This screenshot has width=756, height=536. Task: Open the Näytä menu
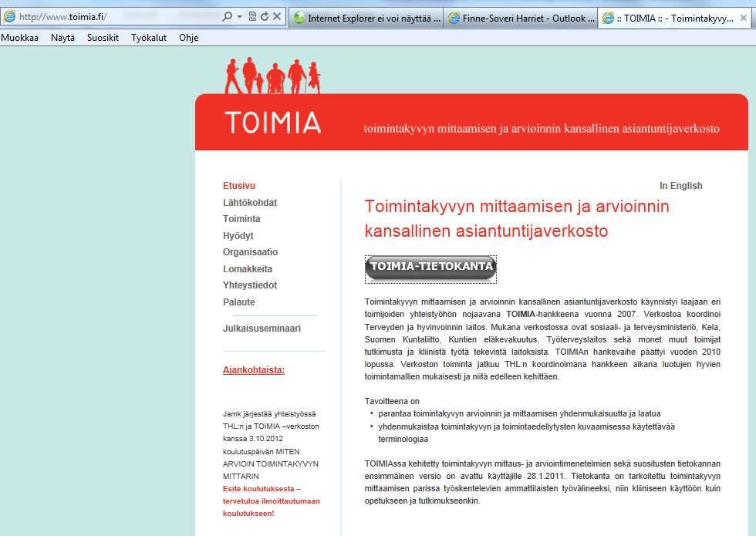(62, 38)
